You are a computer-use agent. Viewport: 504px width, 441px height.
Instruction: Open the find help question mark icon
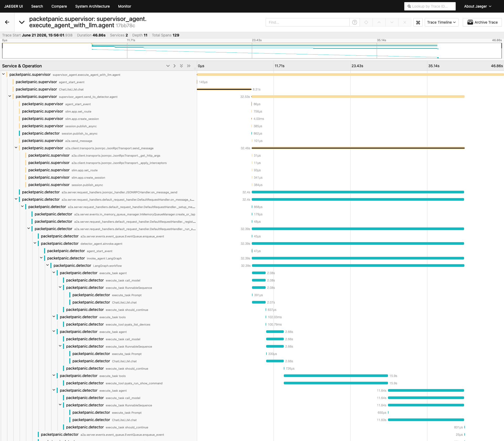355,22
